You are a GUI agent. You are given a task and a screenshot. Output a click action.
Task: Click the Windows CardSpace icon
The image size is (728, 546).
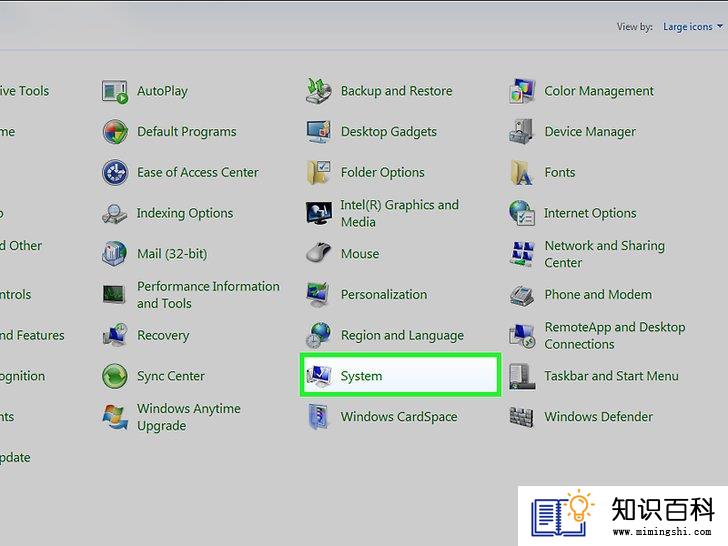pos(318,416)
